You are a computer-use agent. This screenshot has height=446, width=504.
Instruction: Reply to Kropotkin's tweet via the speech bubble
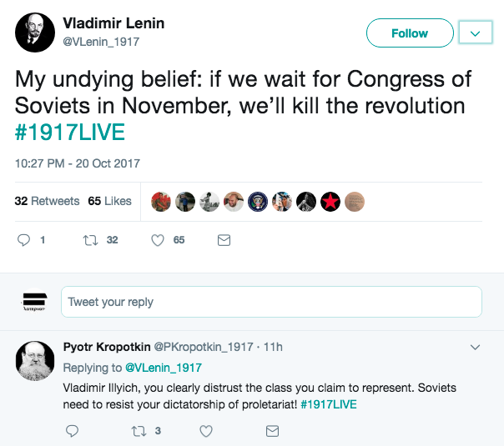(x=72, y=431)
